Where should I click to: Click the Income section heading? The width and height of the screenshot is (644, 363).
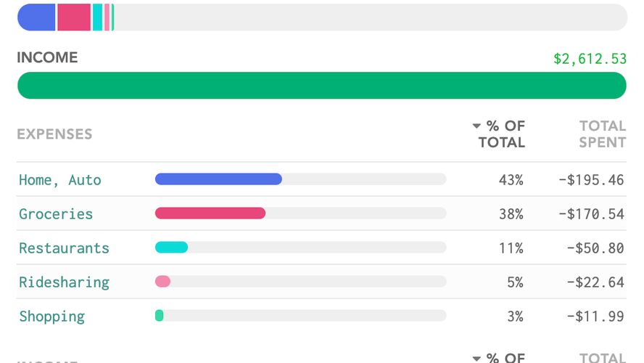tap(47, 58)
